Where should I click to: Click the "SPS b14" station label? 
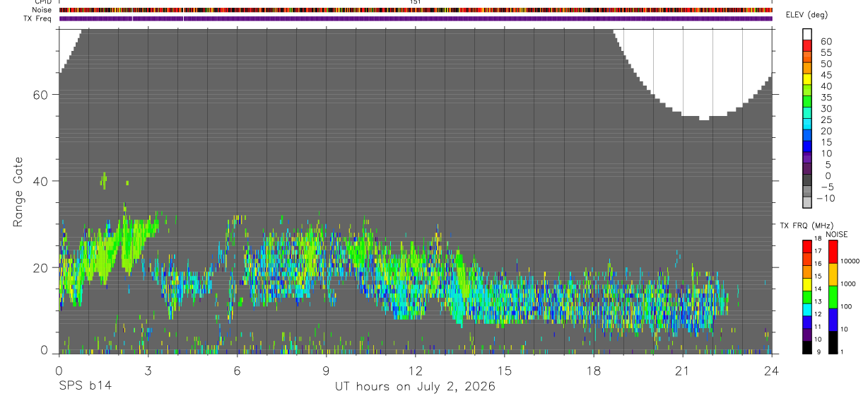(x=85, y=386)
